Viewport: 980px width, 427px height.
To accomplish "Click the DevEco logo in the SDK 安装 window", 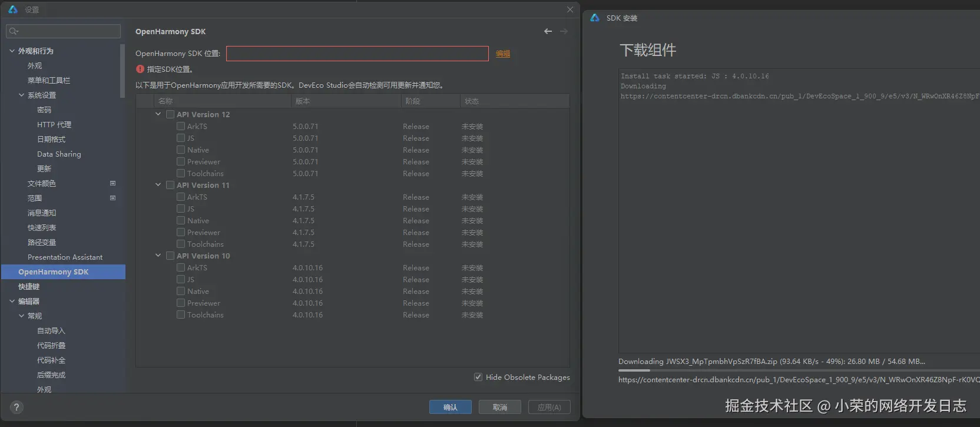I will pos(595,18).
